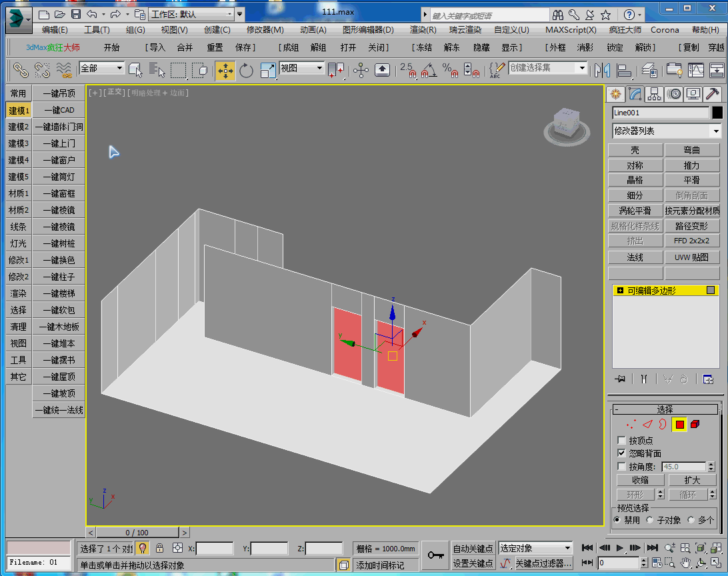Switch to the 材质1 sidebar tab

19,193
